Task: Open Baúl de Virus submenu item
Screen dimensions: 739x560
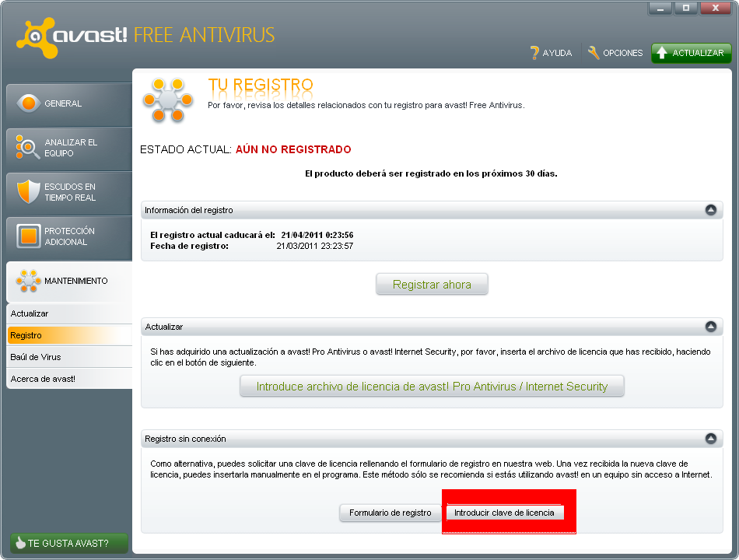Action: tap(69, 357)
